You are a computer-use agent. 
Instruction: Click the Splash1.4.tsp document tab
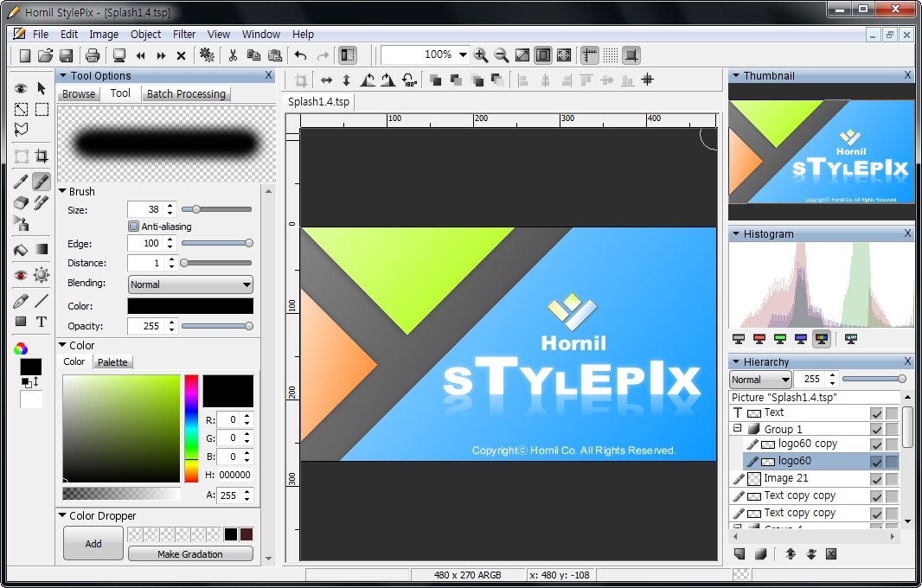click(318, 102)
